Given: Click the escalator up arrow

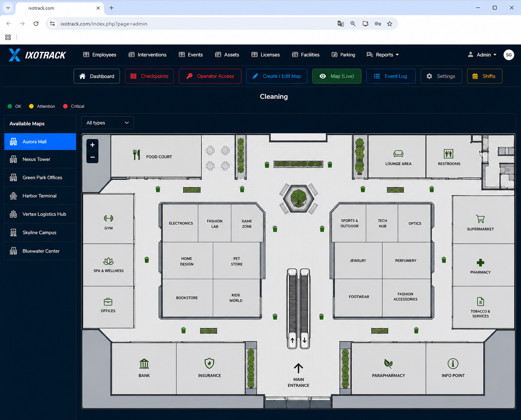Looking at the screenshot, I should tap(292, 340).
